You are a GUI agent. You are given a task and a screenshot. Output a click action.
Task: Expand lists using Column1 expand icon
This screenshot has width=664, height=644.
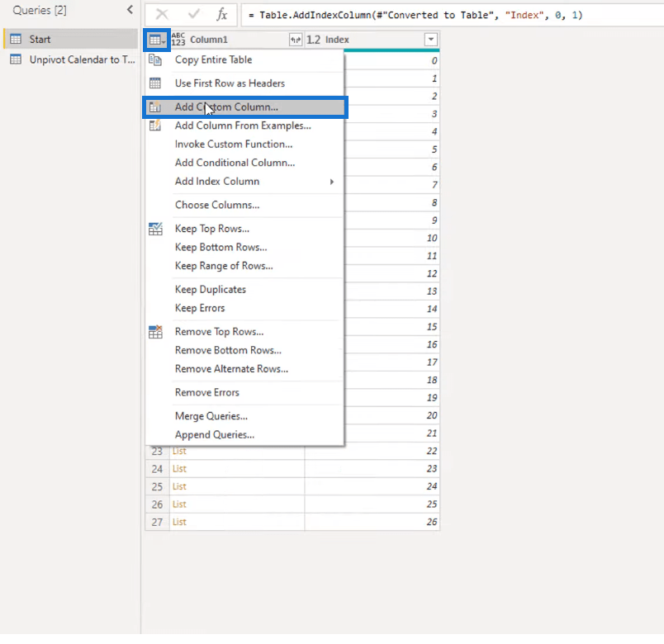(296, 40)
